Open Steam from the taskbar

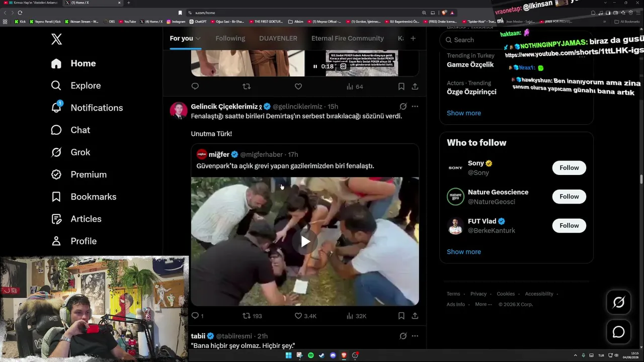pos(321,355)
